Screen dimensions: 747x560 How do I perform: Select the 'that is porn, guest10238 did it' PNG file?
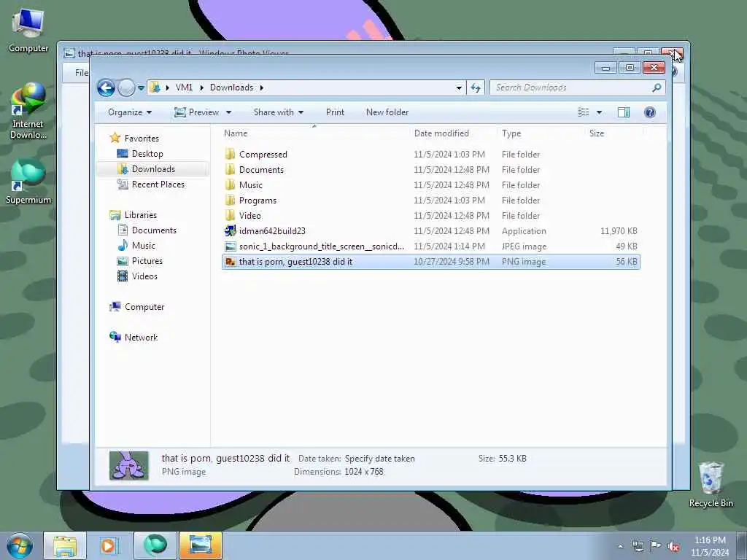pos(430,262)
